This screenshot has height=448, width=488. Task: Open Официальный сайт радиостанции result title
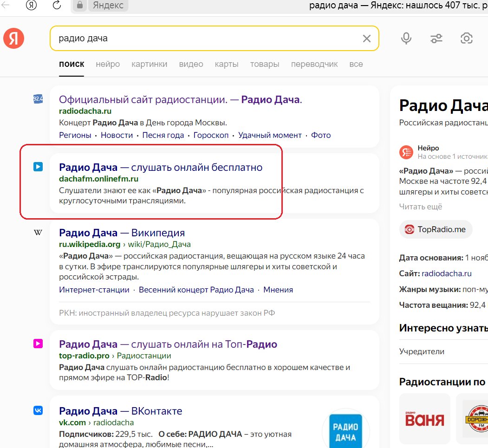[x=181, y=99]
